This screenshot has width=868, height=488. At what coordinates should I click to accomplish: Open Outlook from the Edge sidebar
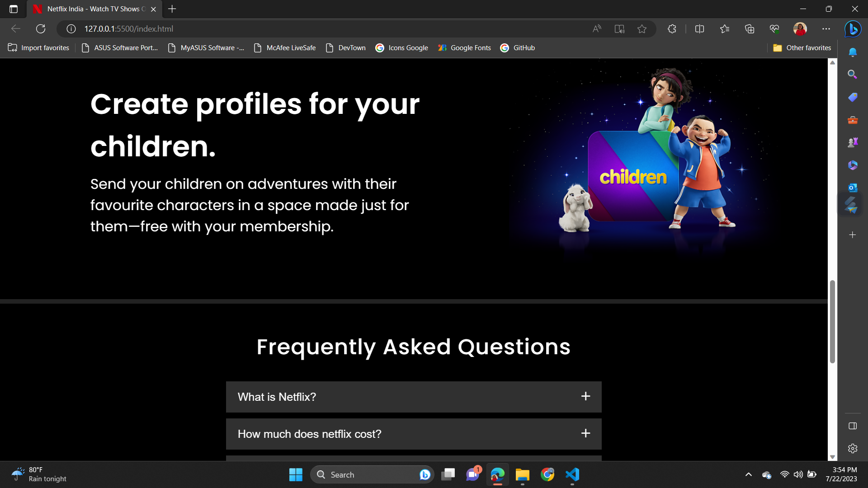coord(853,187)
